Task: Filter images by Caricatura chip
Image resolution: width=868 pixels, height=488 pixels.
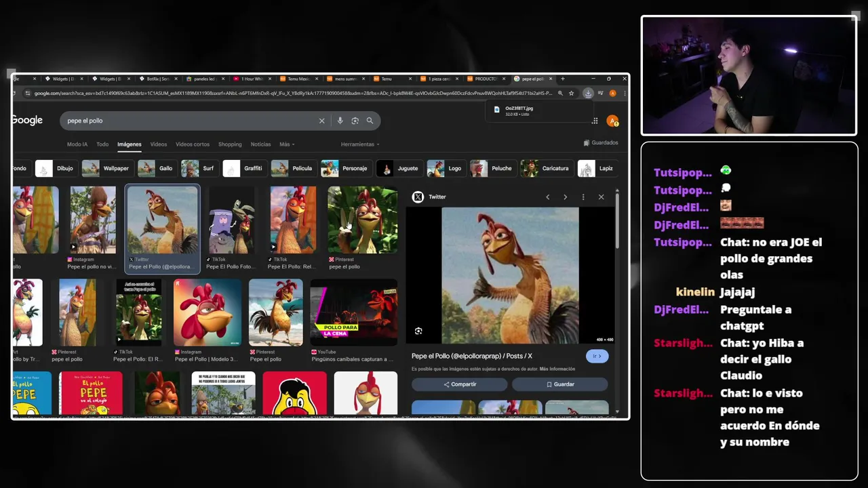Action: [x=546, y=169]
